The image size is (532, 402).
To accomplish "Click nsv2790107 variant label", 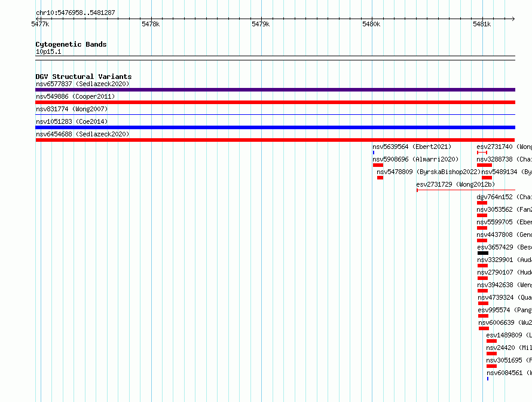I will (505, 272).
